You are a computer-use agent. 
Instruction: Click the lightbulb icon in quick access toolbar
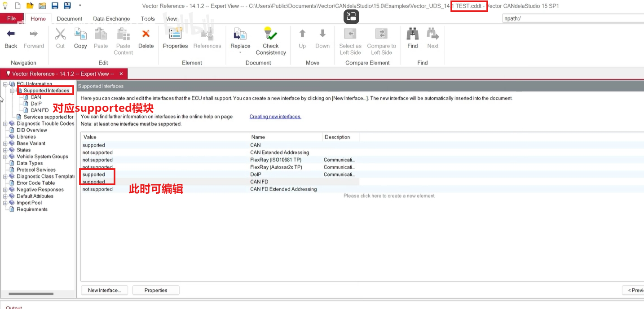coord(5,6)
